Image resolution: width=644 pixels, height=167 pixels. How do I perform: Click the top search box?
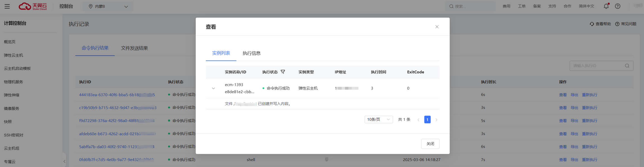click(470, 6)
